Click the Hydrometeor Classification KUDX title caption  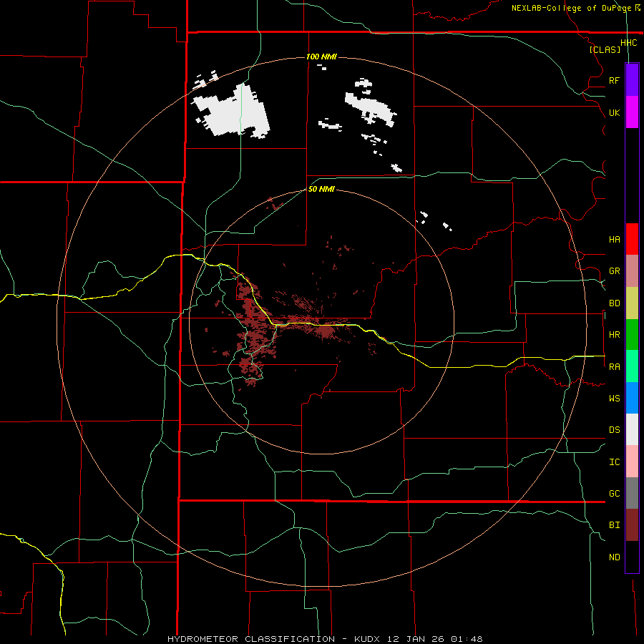point(325,639)
